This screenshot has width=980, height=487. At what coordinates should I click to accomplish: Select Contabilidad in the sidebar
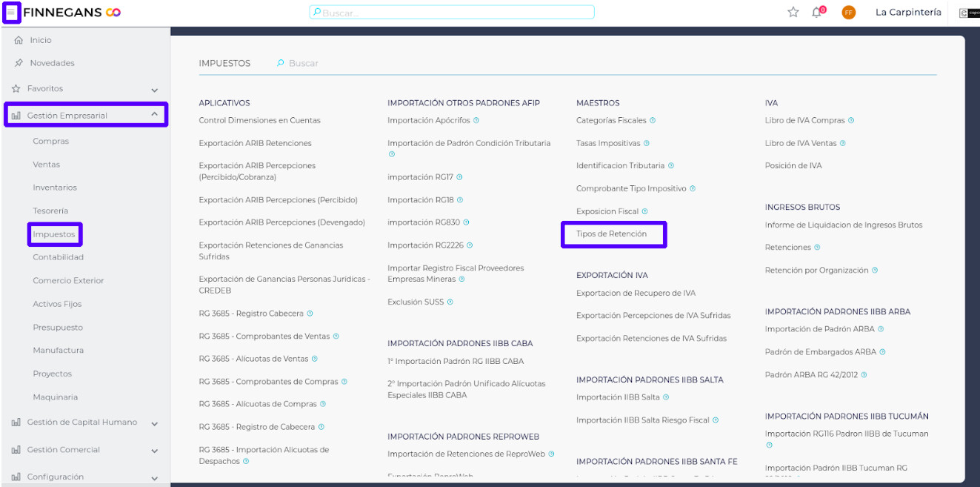click(x=59, y=257)
